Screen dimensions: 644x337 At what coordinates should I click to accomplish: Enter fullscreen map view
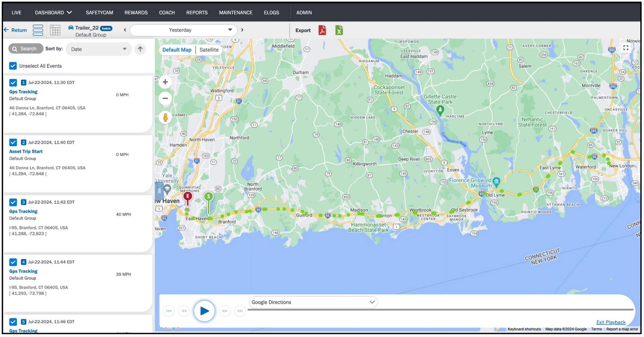click(x=626, y=48)
